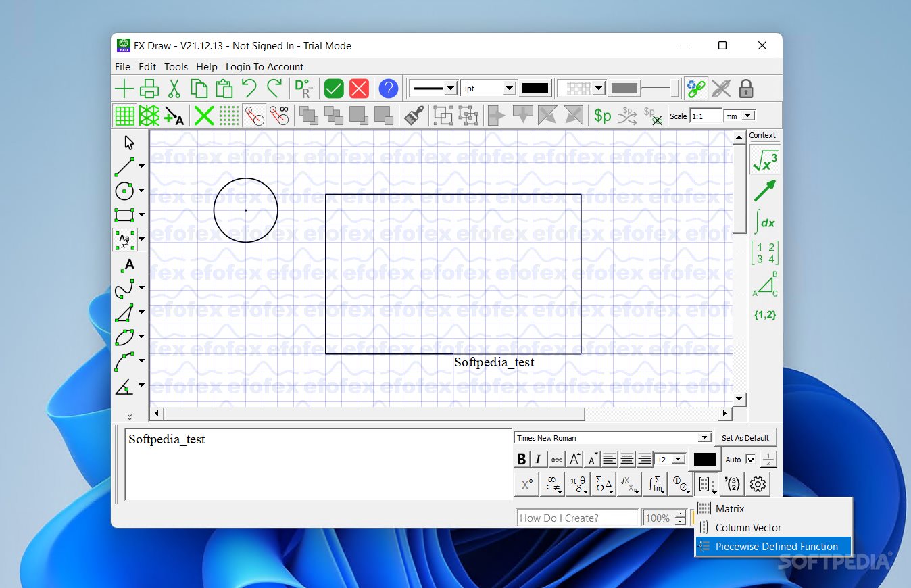Open the gear settings icon in text panel
This screenshot has height=588, width=911.
758,484
